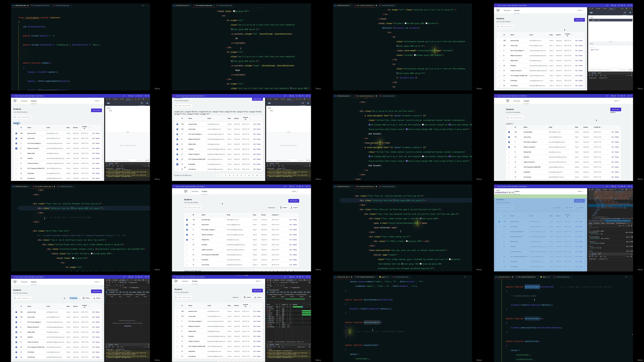Click Alpine warnings triangle icon in array(9) frame
The width and height of the screenshot is (644, 362).
coord(308,103)
